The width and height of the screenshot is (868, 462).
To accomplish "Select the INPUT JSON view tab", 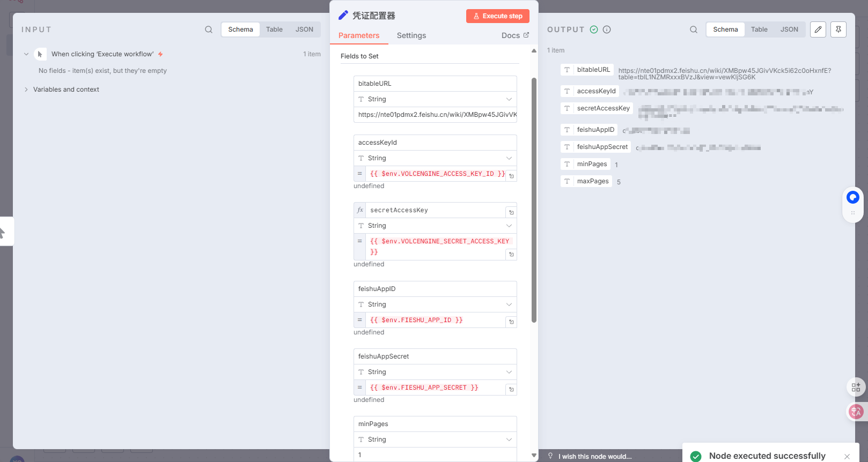I will pos(304,29).
